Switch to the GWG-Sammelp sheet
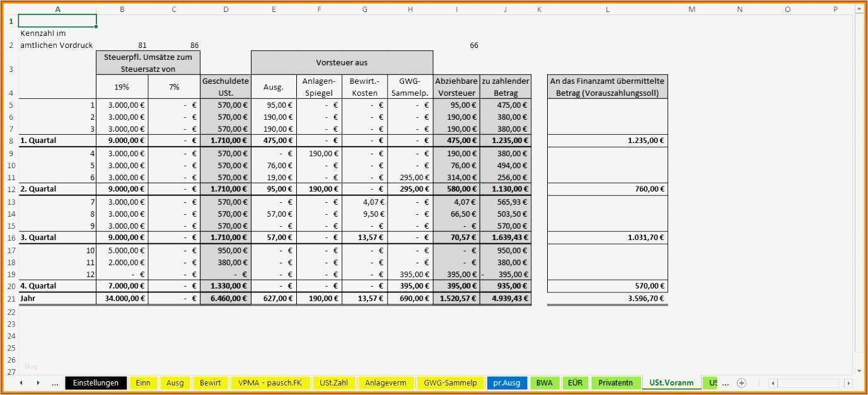 (451, 382)
